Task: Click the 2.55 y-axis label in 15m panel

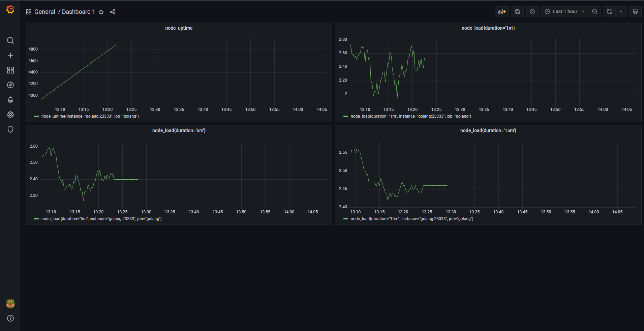Action: pos(343,152)
